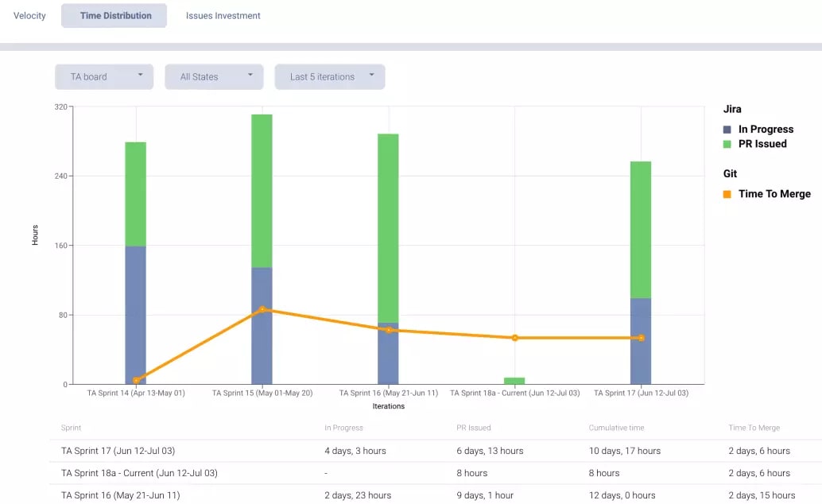Click the Sprint 14 Time To Merge point
The height and width of the screenshot is (504, 822).
pyautogui.click(x=136, y=380)
